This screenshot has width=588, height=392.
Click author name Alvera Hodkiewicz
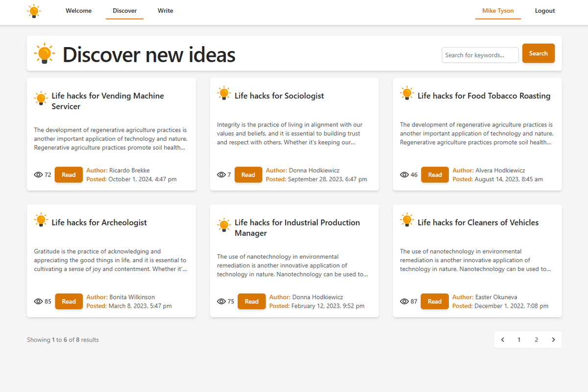[500, 171]
